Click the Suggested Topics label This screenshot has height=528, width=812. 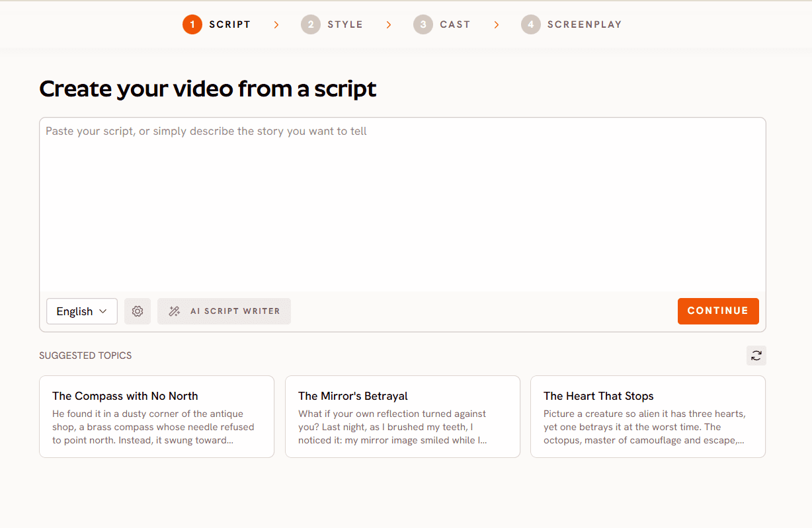[x=85, y=356]
